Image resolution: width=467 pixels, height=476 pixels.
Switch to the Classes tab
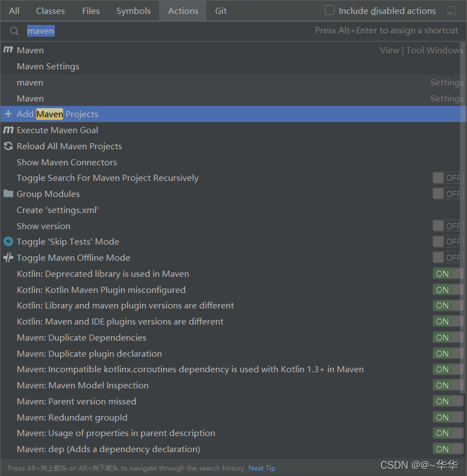[x=50, y=11]
